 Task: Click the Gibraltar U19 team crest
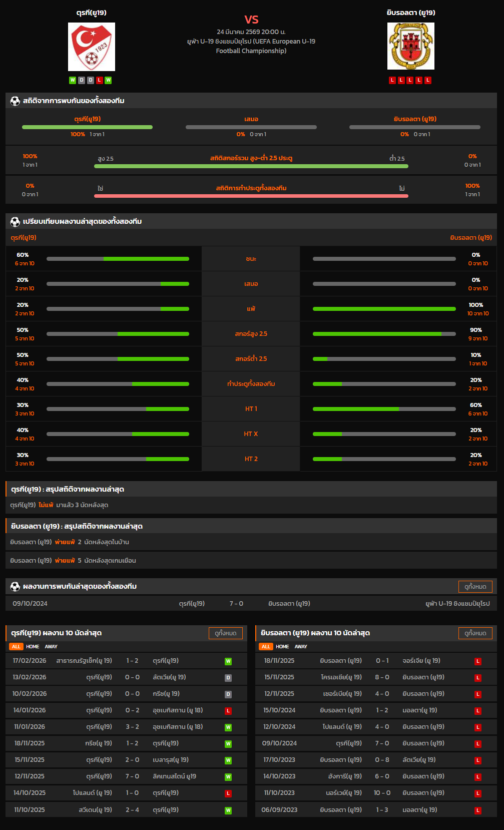410,46
